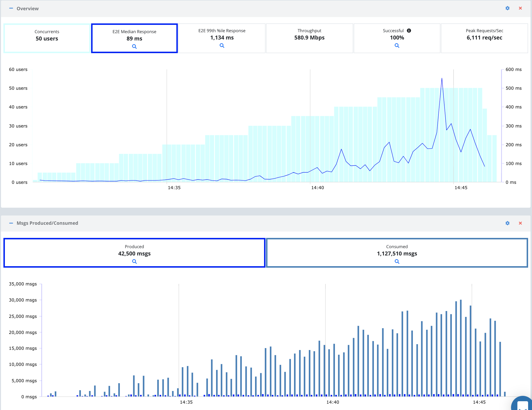Select the Consumed 1,127,510 msgs tile

(x=397, y=251)
